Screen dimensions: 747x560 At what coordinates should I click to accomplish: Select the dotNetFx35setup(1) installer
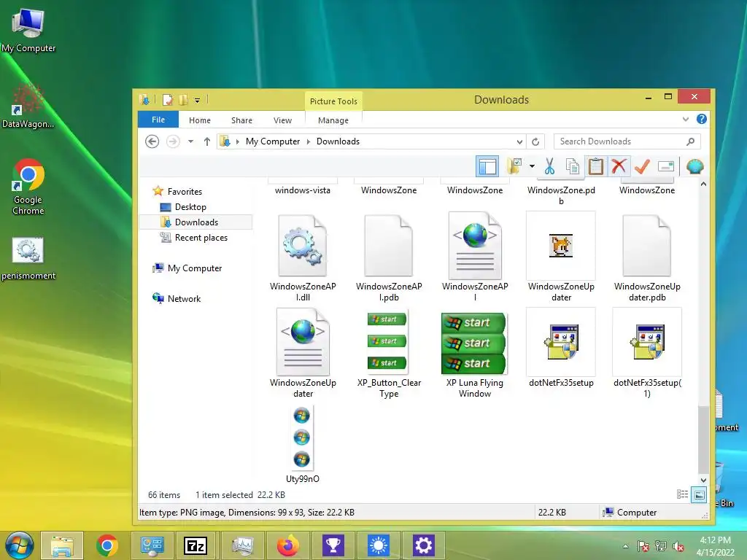click(x=647, y=354)
